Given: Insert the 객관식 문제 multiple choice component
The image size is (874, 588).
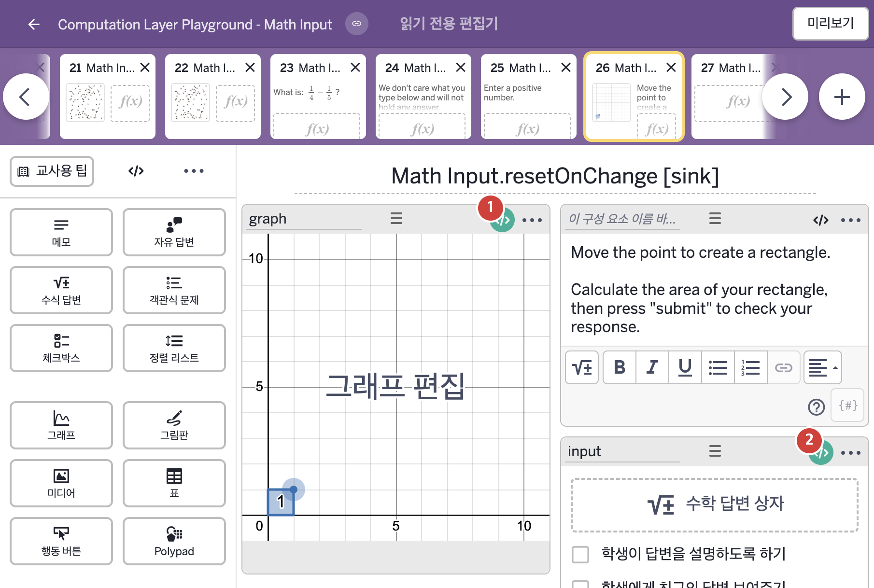Looking at the screenshot, I should click(174, 290).
